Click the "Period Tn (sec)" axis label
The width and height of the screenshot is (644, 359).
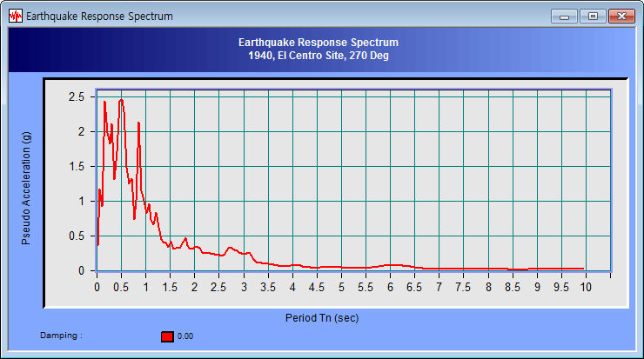[322, 317]
